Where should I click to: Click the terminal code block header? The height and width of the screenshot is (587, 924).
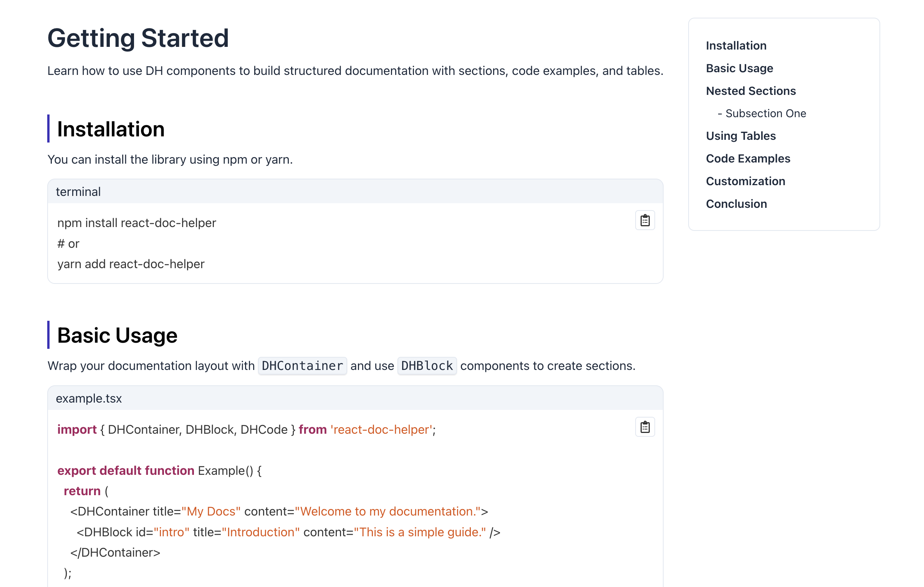tap(78, 192)
